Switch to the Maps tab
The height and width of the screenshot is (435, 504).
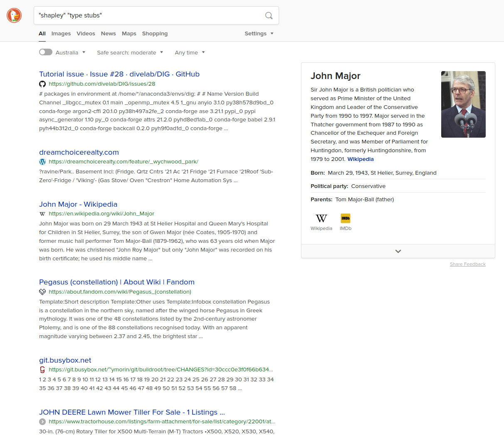[129, 34]
